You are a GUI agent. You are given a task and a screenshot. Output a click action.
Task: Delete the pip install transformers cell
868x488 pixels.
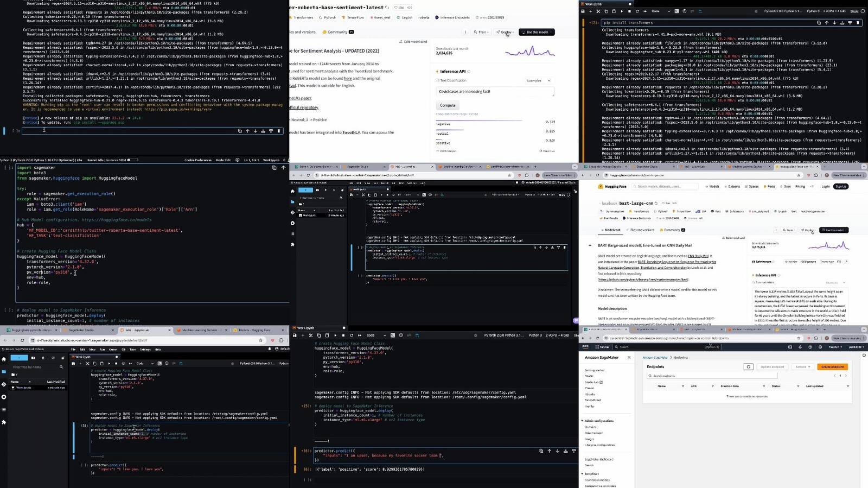coord(858,23)
